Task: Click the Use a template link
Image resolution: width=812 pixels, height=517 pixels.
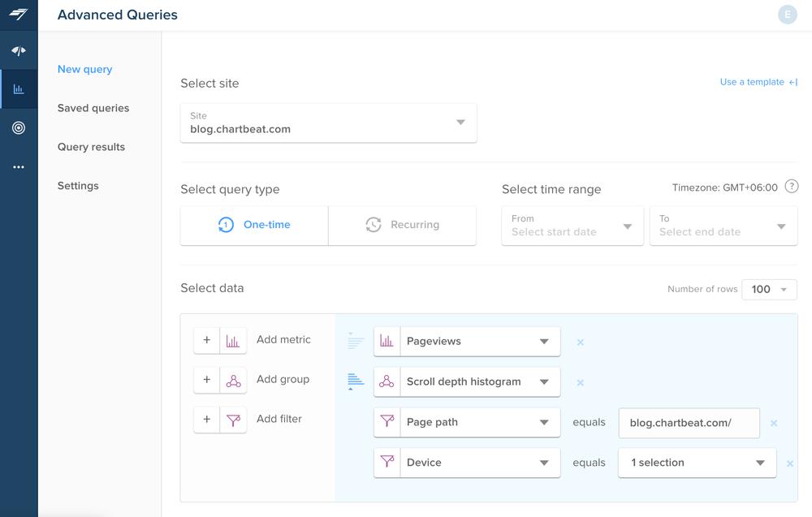Action: (758, 82)
